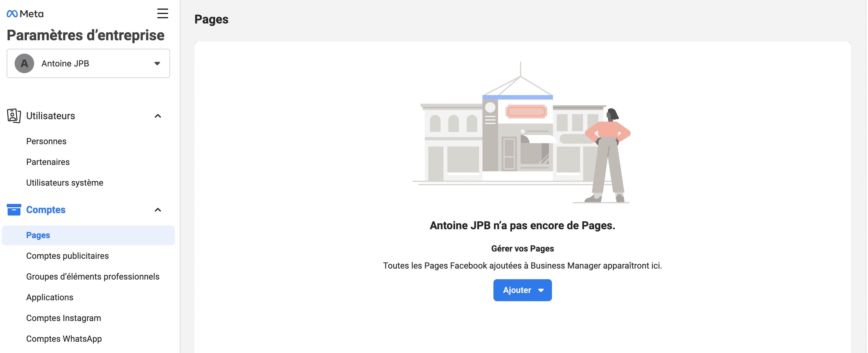Open Comptes Instagram
Viewport: 868px width, 353px height.
pyautogui.click(x=64, y=318)
